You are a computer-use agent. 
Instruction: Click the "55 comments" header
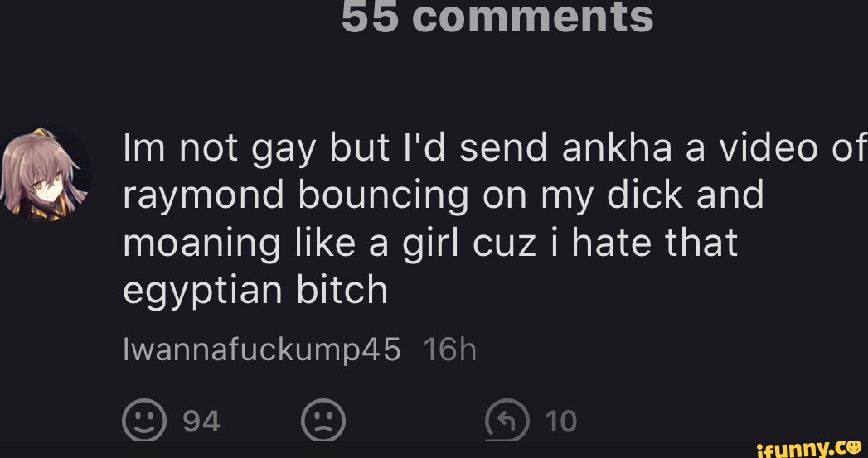(497, 16)
